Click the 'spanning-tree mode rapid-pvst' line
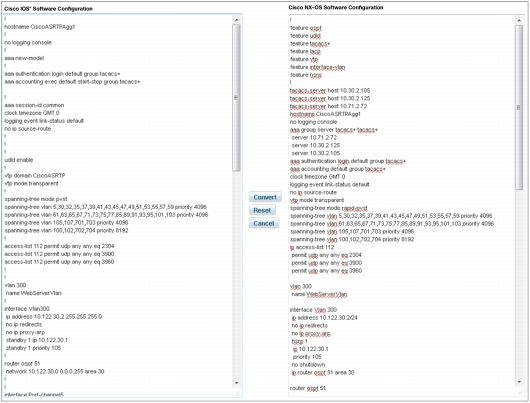The height and width of the screenshot is (403, 530). tap(329, 208)
